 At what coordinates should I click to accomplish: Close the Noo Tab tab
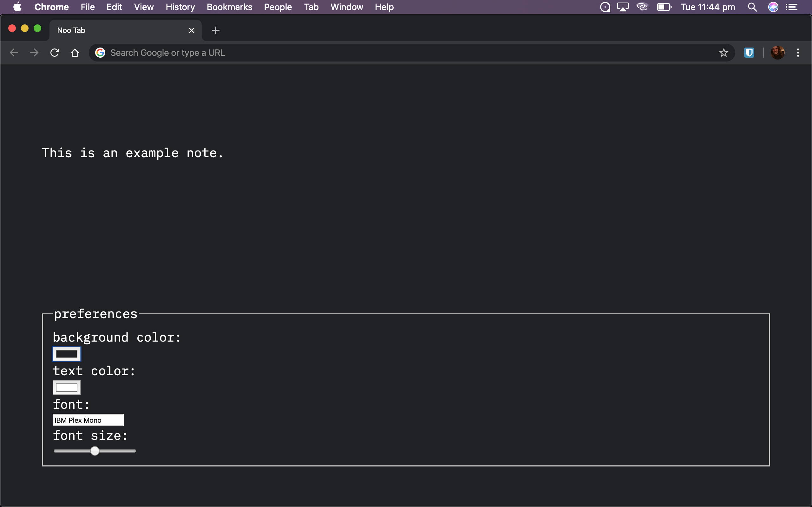click(x=192, y=30)
